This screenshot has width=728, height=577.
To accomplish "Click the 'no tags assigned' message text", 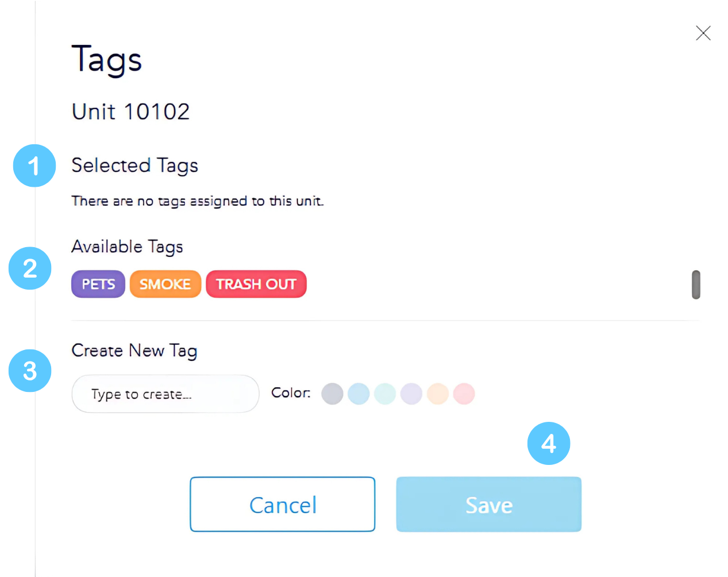I will (x=198, y=201).
